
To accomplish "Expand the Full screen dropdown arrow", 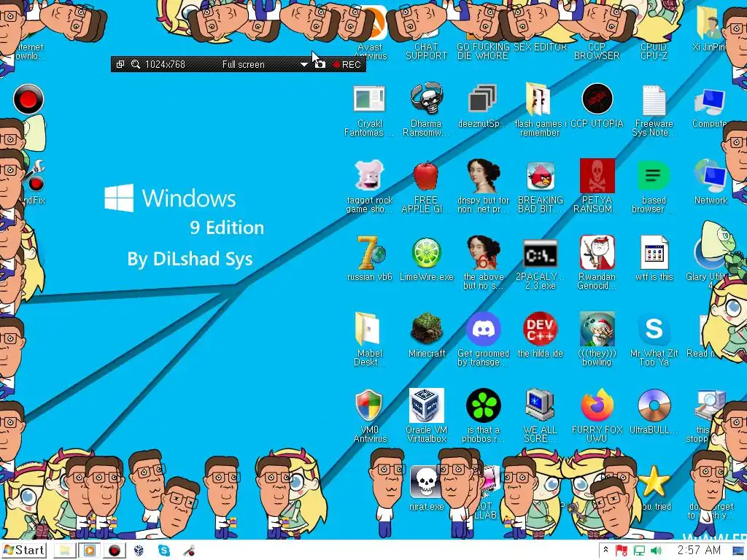I will point(303,64).
